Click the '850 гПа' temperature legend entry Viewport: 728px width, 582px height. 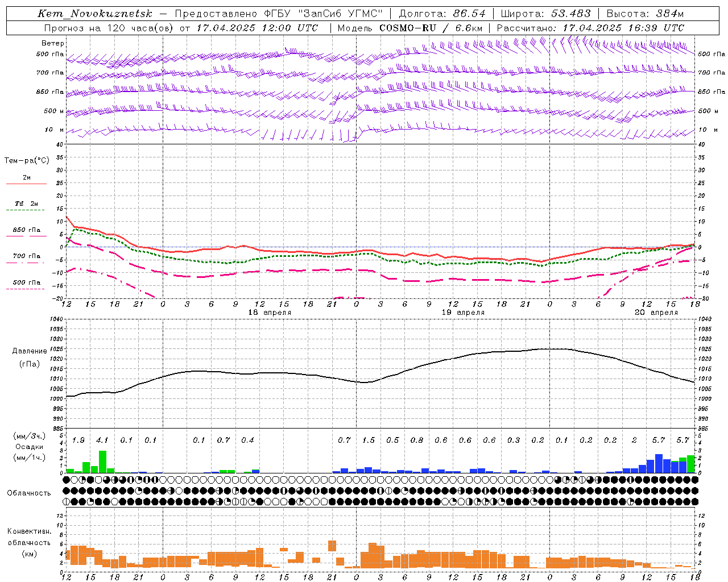pyautogui.click(x=27, y=230)
